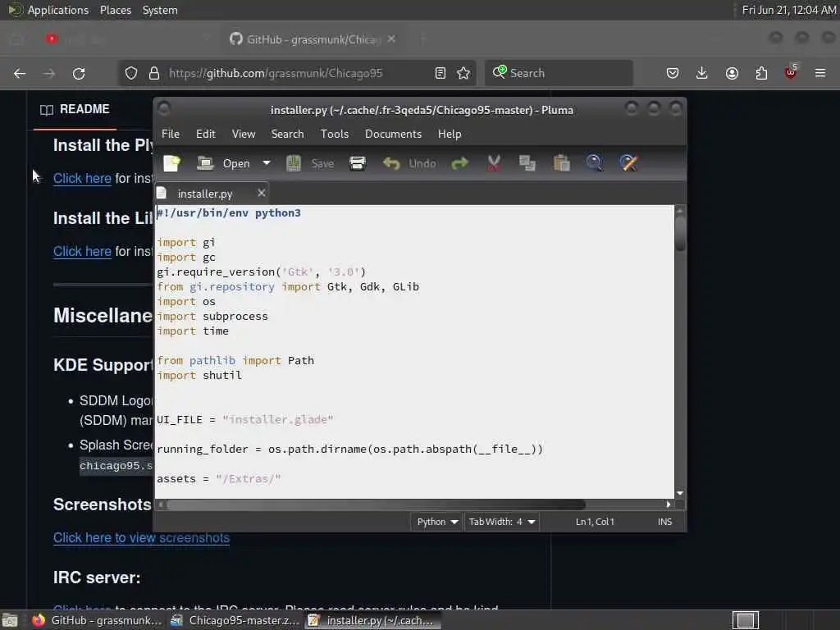Open the File menu in Pluma
Screen dimensions: 840x630
[x=171, y=134]
